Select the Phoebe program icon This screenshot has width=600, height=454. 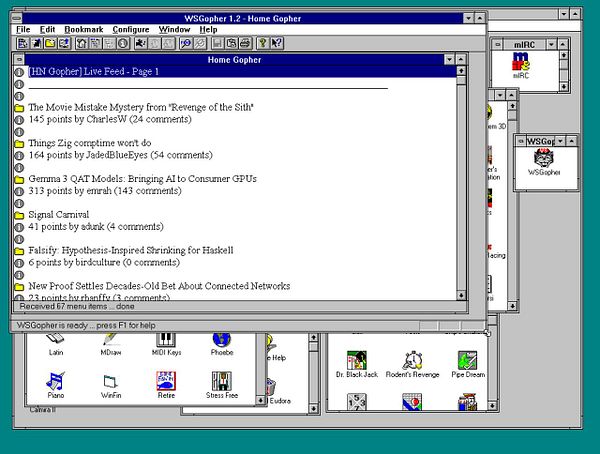tap(222, 344)
